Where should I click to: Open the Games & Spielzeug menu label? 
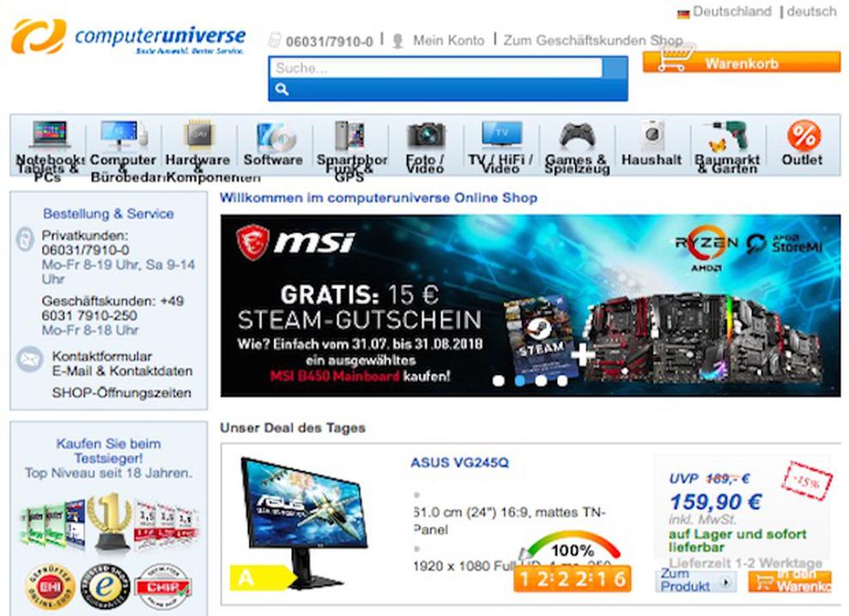point(577,165)
